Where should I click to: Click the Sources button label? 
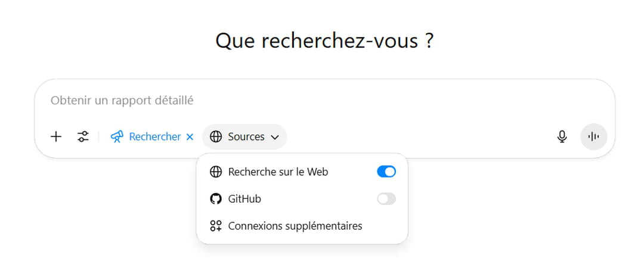(x=246, y=136)
